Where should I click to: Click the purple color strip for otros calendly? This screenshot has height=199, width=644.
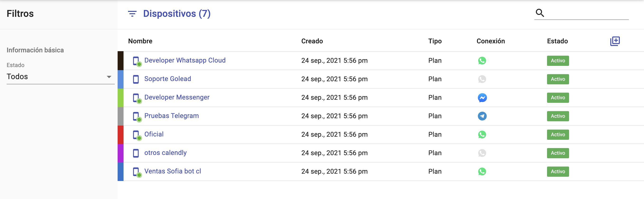coord(120,153)
